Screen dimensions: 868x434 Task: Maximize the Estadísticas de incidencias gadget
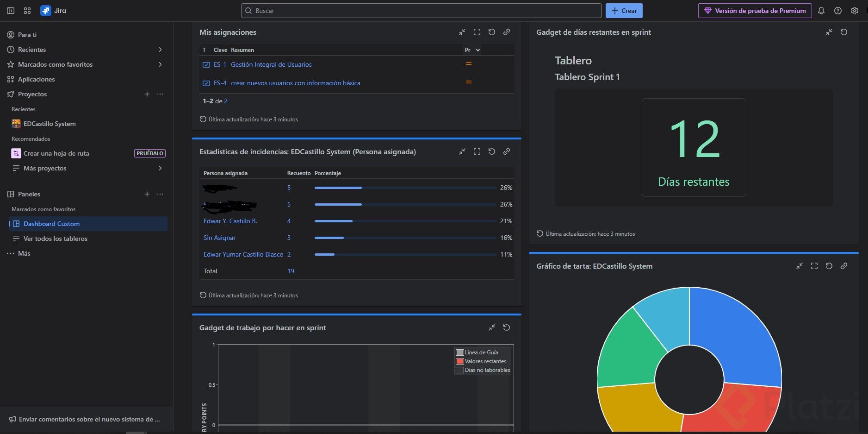pos(477,151)
